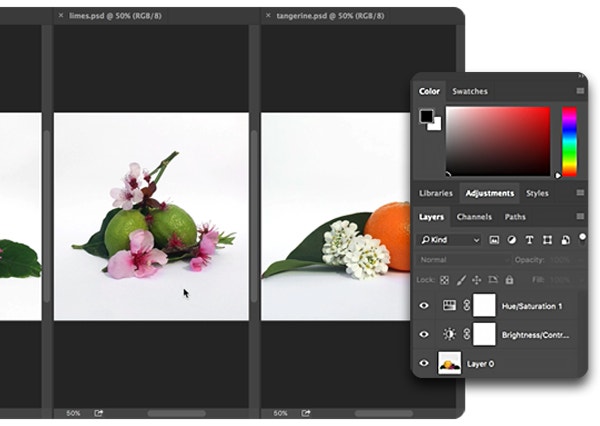Open the Adjustments panel flyout menu

580,193
